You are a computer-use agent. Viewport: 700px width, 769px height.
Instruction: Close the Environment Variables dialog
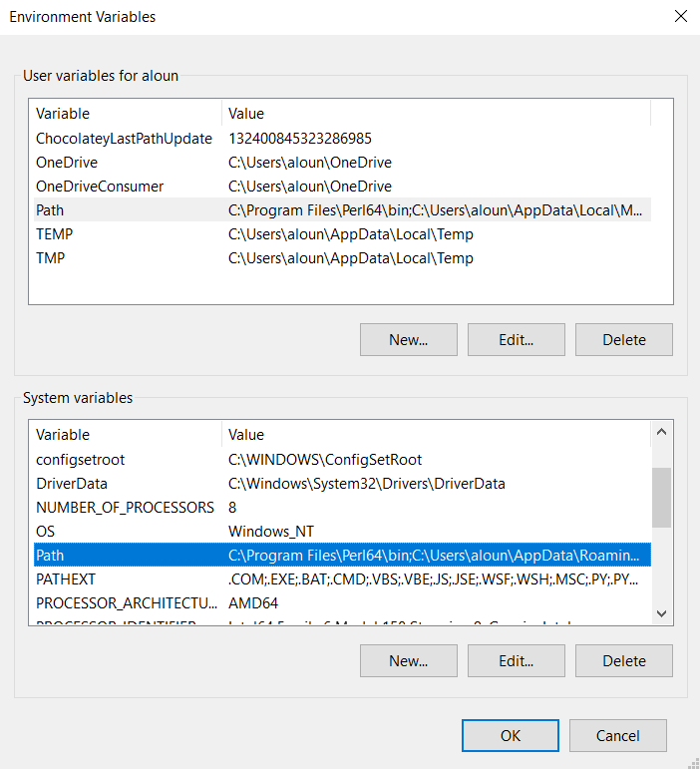(x=681, y=17)
